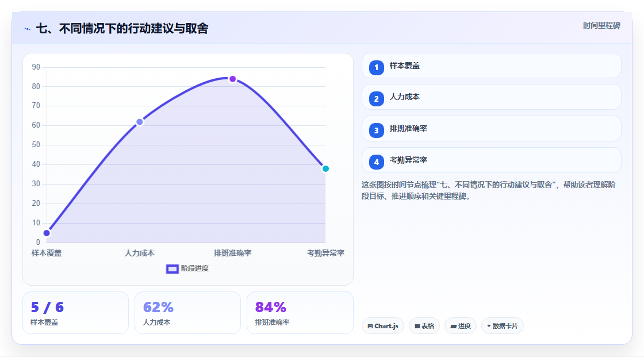Click the numbered badge 2 for 人力成本
The image size is (644, 357).
[x=376, y=99]
